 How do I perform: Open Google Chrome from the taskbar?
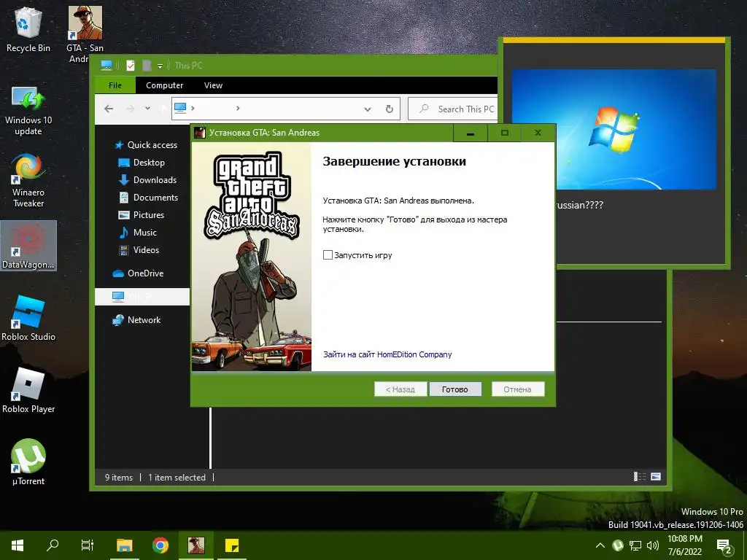point(160,545)
